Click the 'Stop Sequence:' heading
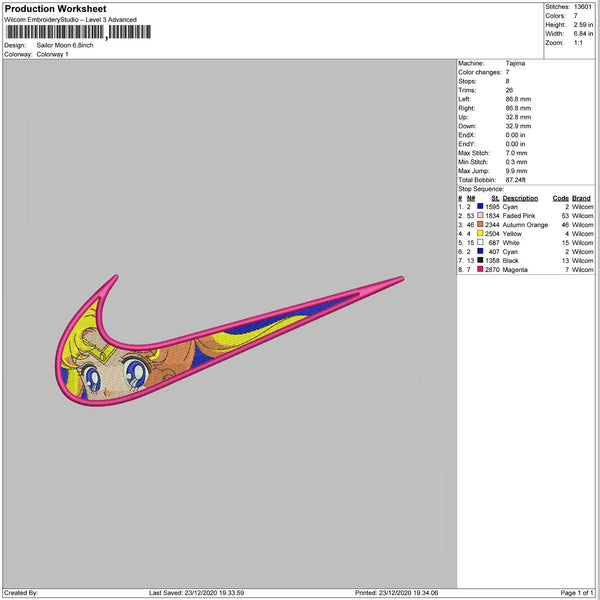 (x=481, y=189)
